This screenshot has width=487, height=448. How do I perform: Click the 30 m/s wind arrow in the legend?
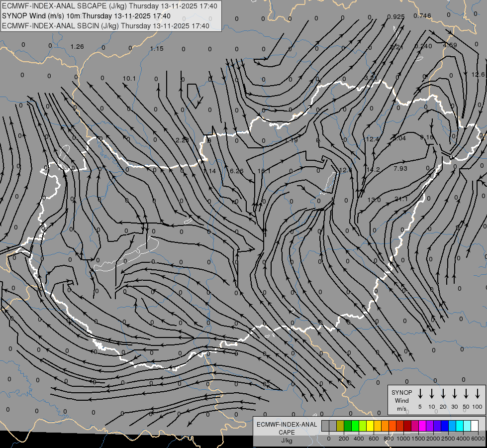[454, 394]
